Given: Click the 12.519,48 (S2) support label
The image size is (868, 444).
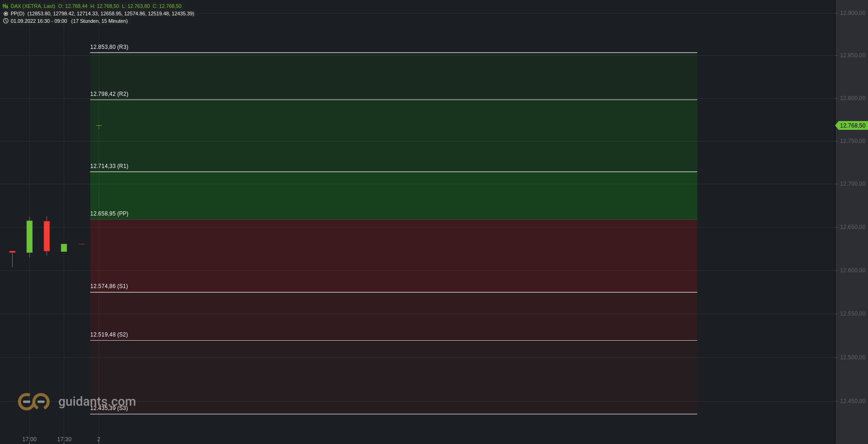Looking at the screenshot, I should point(109,335).
